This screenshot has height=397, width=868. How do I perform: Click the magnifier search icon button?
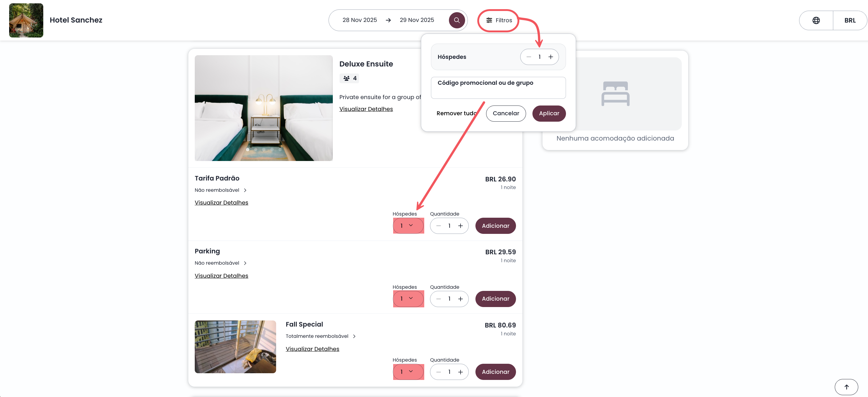[x=457, y=20]
